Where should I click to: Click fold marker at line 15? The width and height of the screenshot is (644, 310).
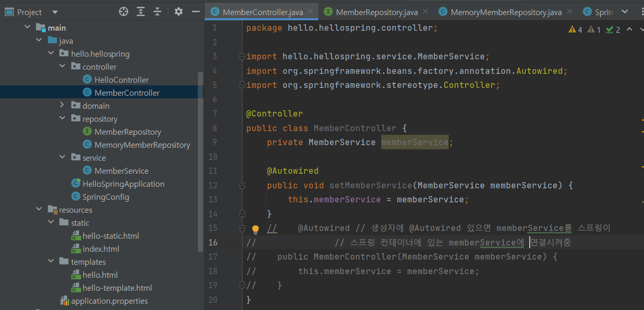(242, 228)
